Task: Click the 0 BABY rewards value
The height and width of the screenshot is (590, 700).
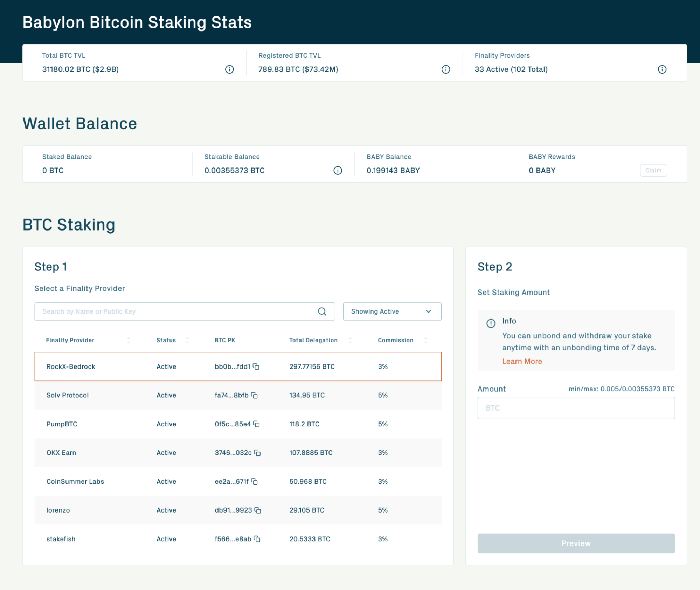Action: (542, 171)
